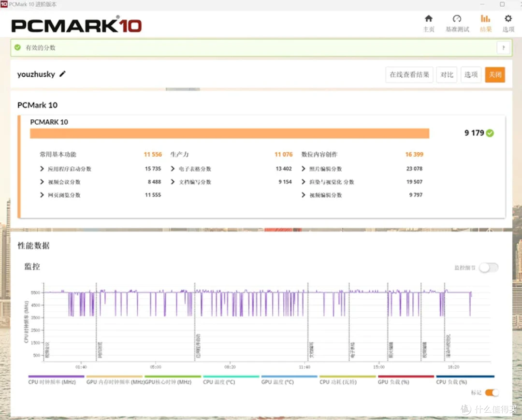Click the chart marker line near 11:40

click(x=308, y=321)
